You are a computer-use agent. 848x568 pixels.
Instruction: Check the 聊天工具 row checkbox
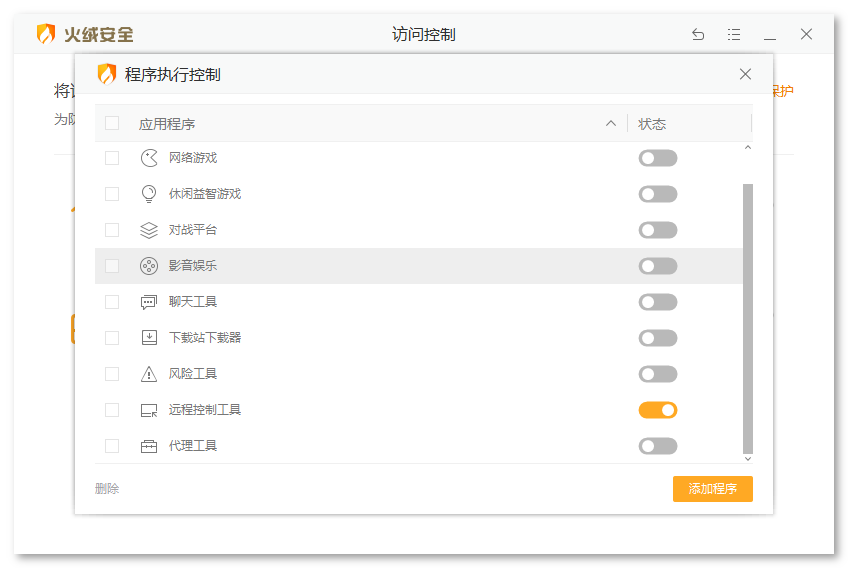pos(112,302)
